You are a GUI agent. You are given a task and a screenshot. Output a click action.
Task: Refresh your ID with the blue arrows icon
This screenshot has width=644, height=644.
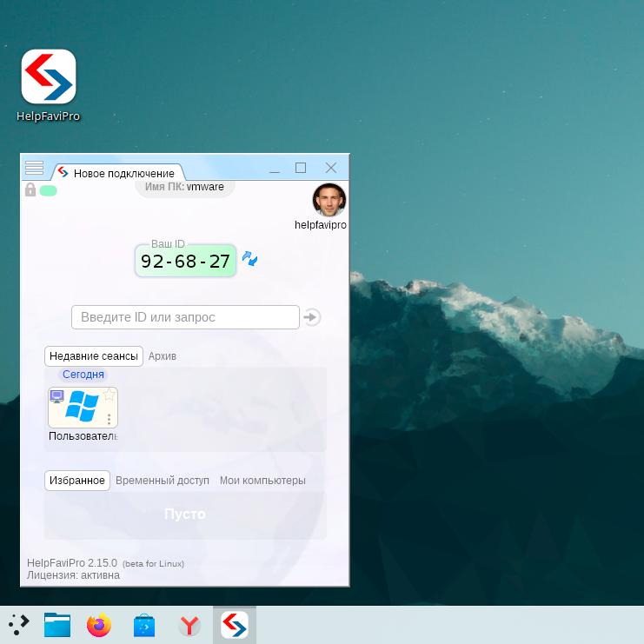(x=249, y=259)
